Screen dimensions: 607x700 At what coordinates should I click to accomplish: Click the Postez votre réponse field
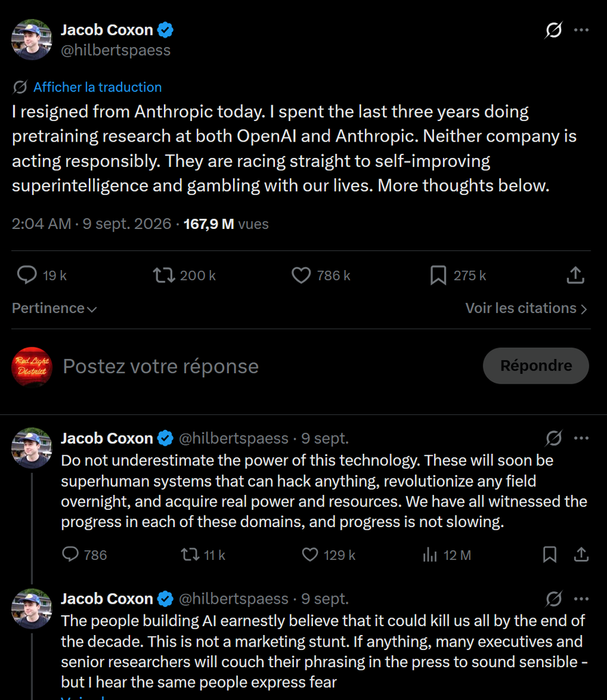[x=161, y=366]
